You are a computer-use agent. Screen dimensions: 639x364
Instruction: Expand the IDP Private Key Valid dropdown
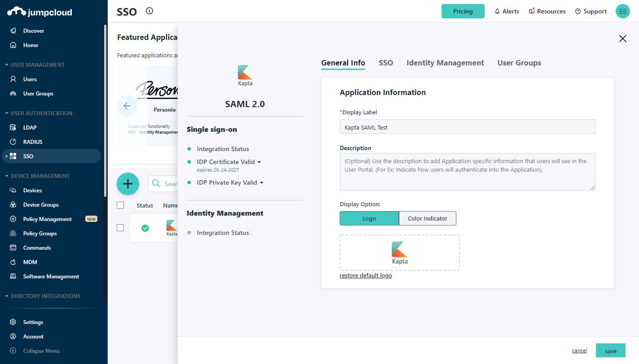coord(262,182)
